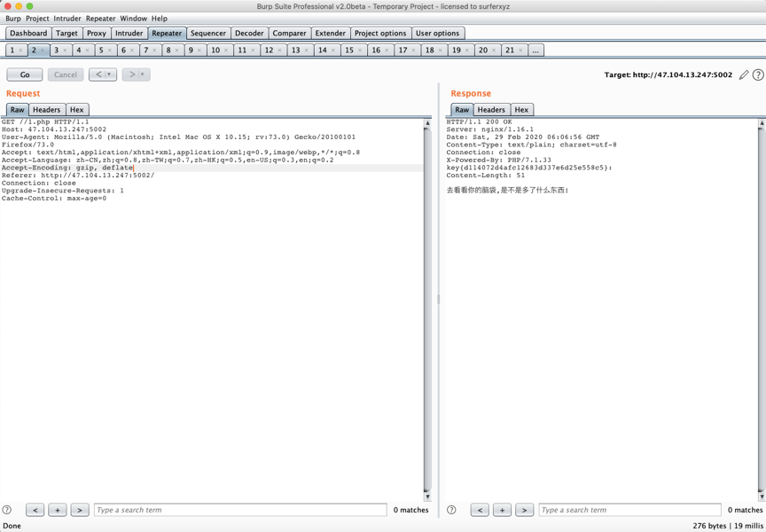Close Repeater tab 3
This screenshot has width=766, height=532.
click(65, 51)
